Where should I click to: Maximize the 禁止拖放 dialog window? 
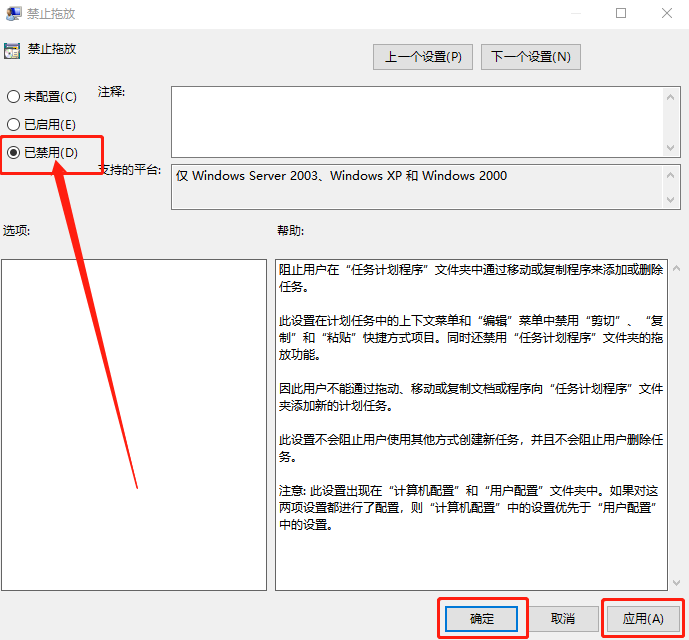coord(621,14)
